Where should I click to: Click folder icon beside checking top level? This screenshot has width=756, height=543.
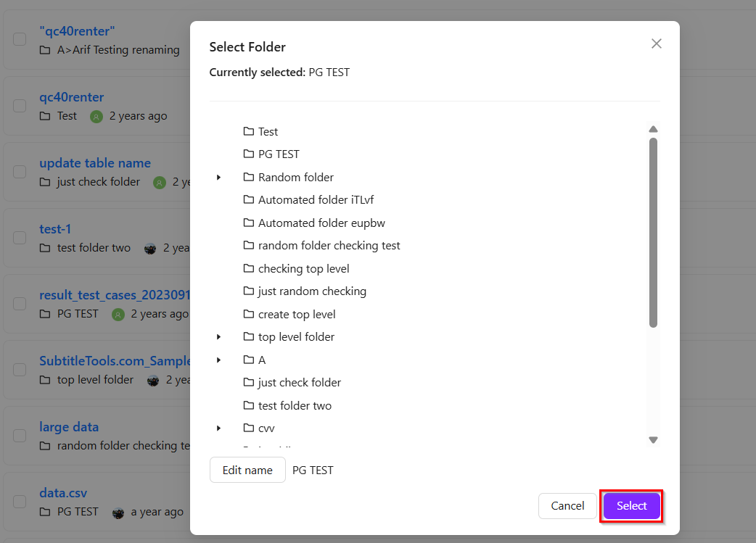249,269
